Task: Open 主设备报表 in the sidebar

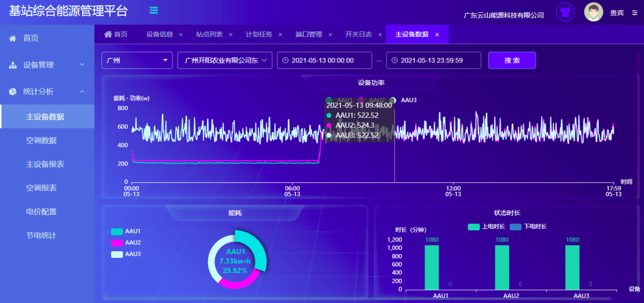Action: pos(47,164)
